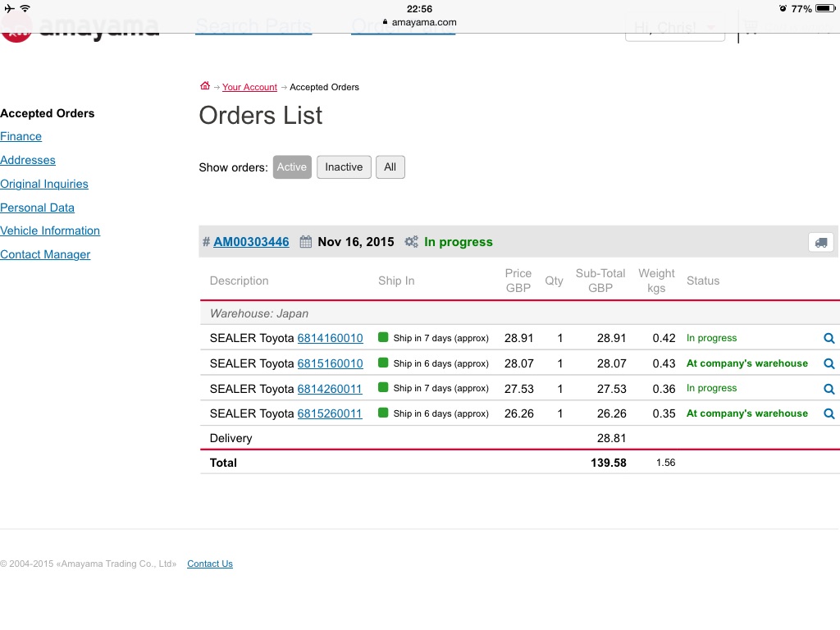The width and height of the screenshot is (840, 630).
Task: Click the Contact Us footer link
Action: [210, 564]
